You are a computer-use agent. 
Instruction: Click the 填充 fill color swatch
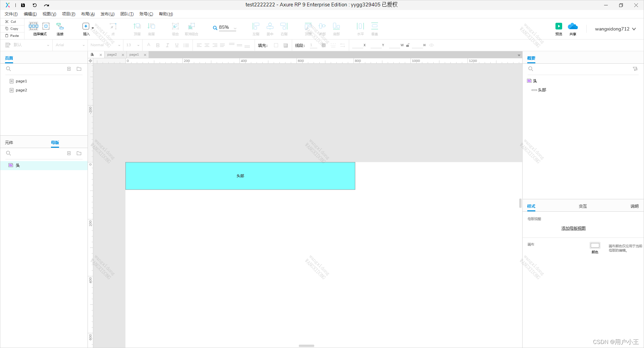[276, 45]
